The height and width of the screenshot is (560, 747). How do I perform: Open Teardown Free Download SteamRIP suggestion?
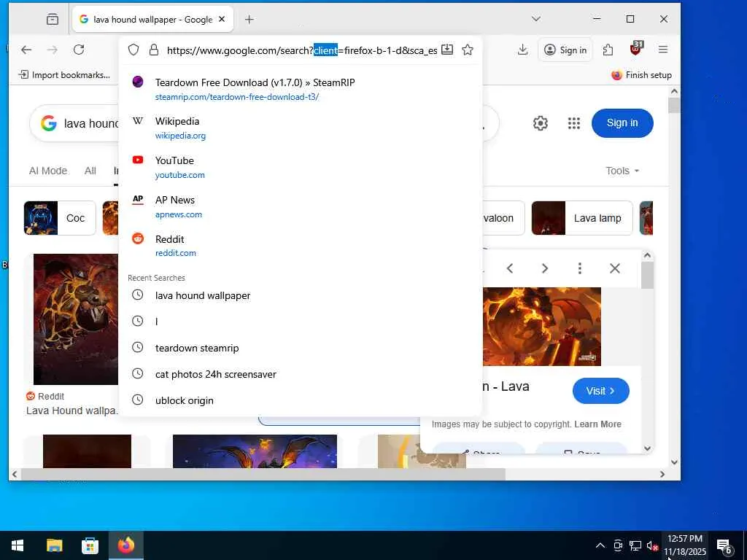point(300,89)
